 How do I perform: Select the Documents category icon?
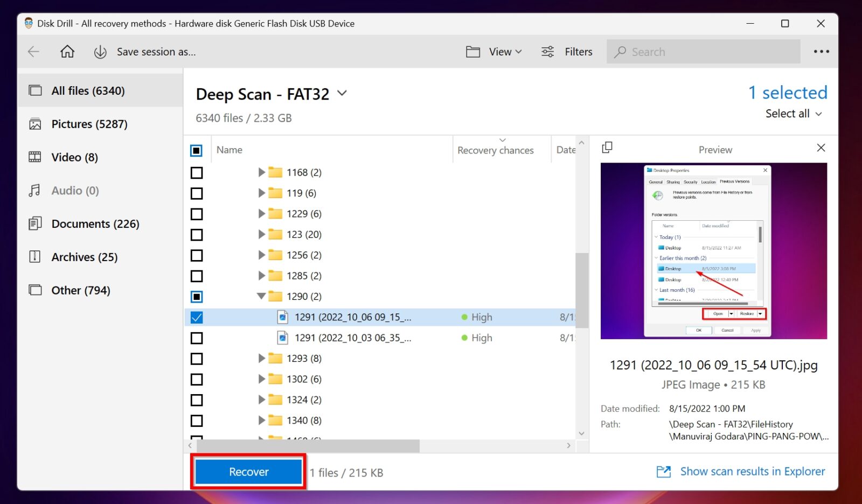click(x=34, y=223)
